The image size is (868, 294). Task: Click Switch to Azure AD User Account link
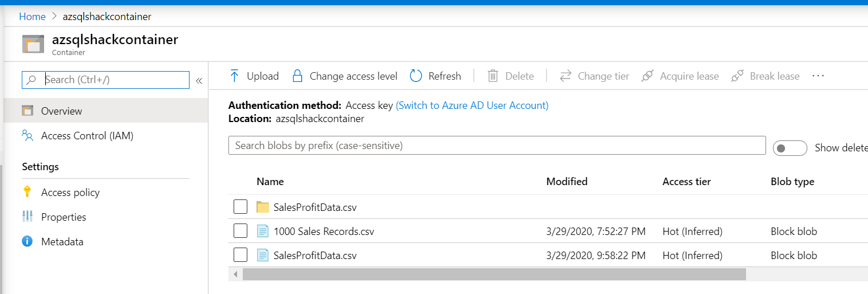pos(472,105)
